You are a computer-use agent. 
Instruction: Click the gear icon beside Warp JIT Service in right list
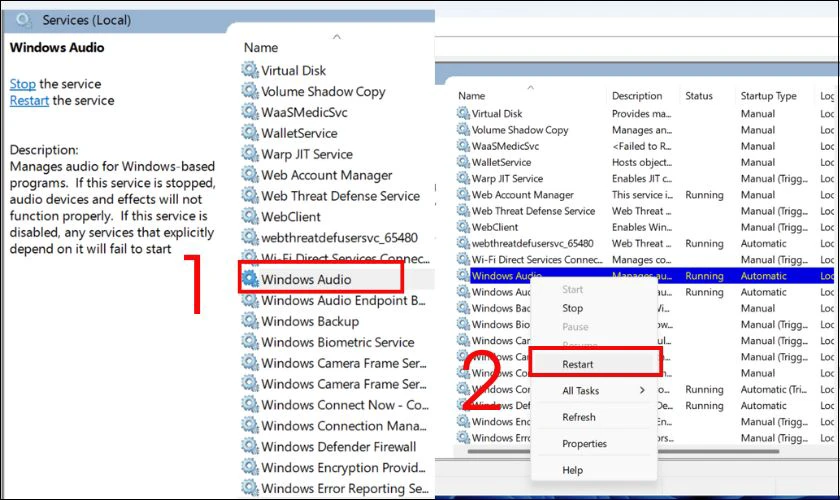point(463,179)
